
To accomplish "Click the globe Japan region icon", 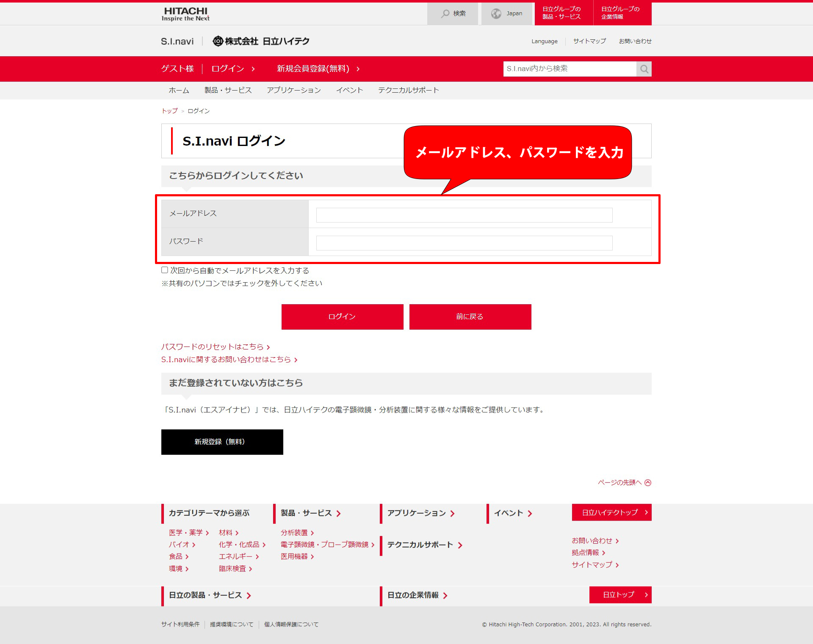I will point(496,14).
